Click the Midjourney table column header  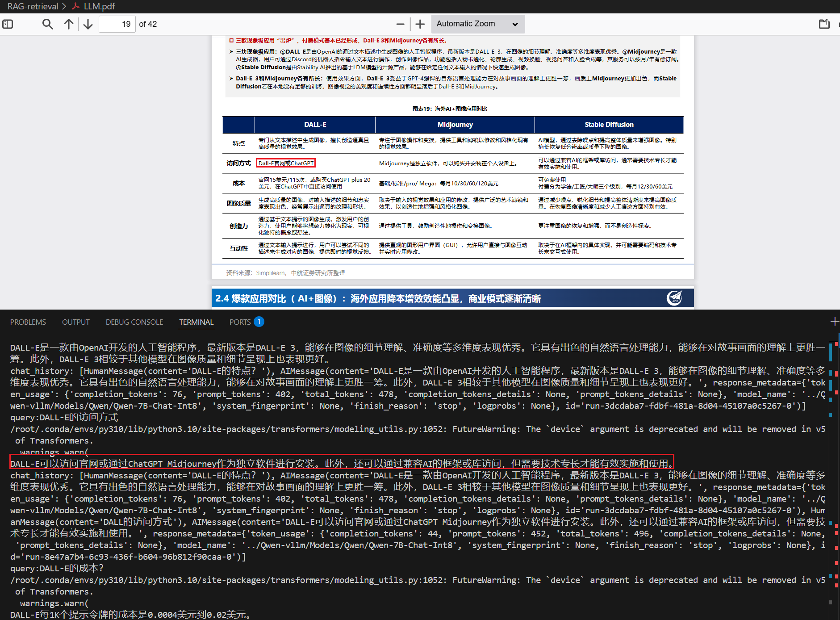click(x=455, y=125)
